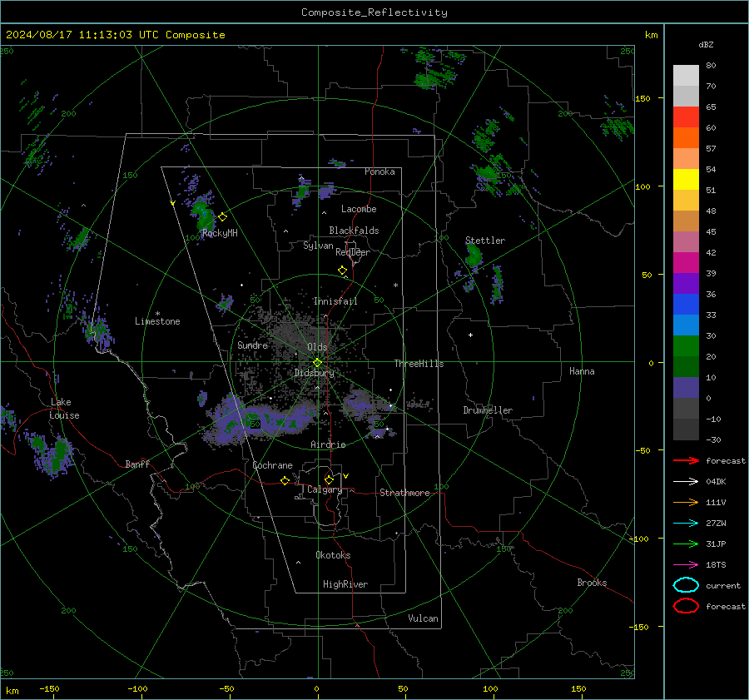749x700 pixels.
Task: Click the Calgary city label
Action: pos(325,489)
